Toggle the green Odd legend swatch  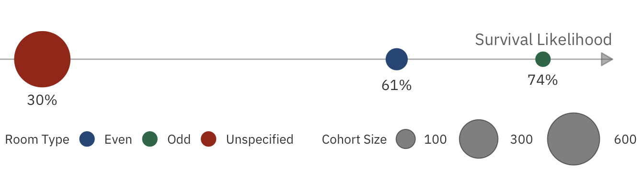pos(150,139)
